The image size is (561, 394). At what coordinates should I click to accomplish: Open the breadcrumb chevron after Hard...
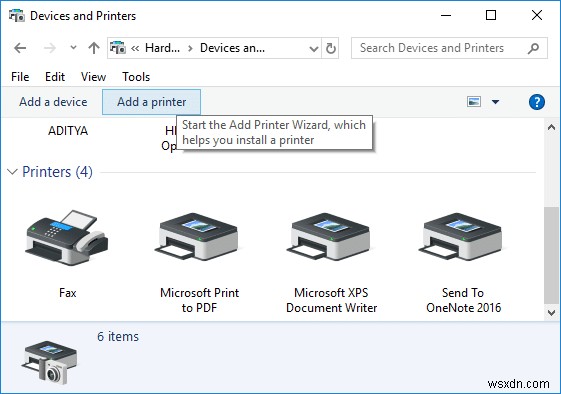tap(190, 48)
